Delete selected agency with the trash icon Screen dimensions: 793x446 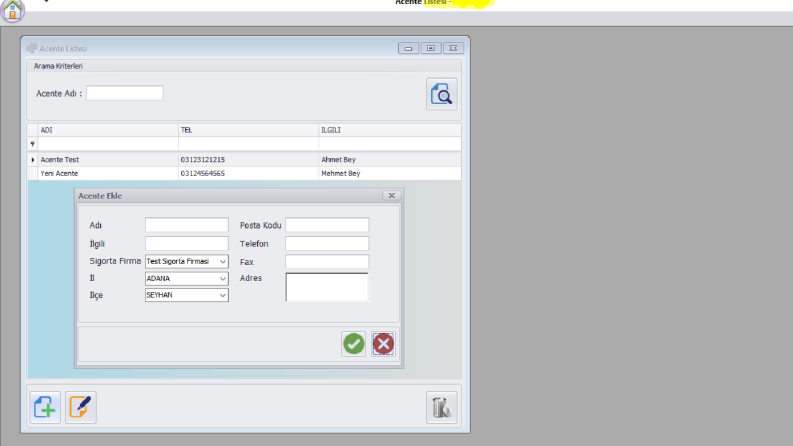[442, 407]
